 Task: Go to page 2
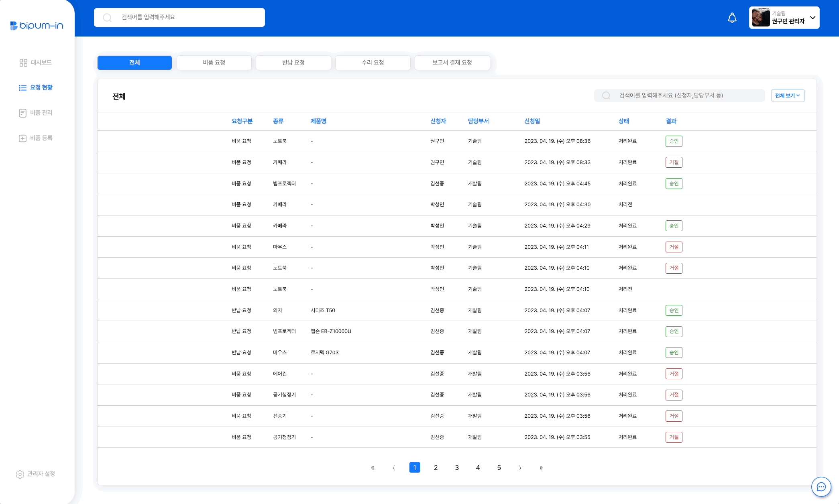(x=436, y=467)
